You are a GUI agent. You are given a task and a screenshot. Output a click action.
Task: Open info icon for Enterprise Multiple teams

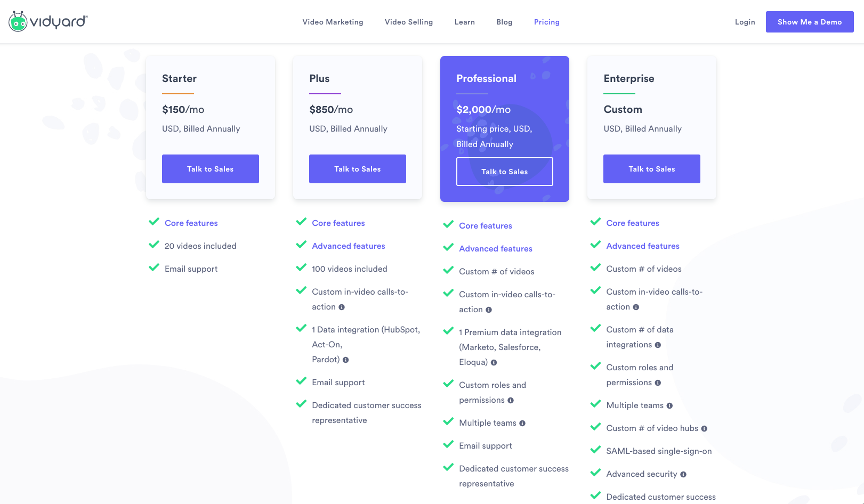pos(669,406)
